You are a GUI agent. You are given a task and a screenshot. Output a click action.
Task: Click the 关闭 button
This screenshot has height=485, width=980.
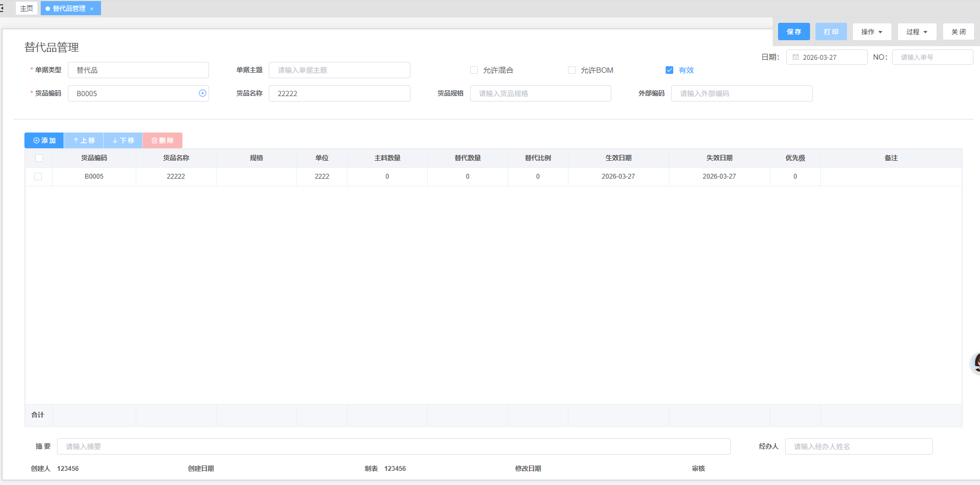(958, 32)
